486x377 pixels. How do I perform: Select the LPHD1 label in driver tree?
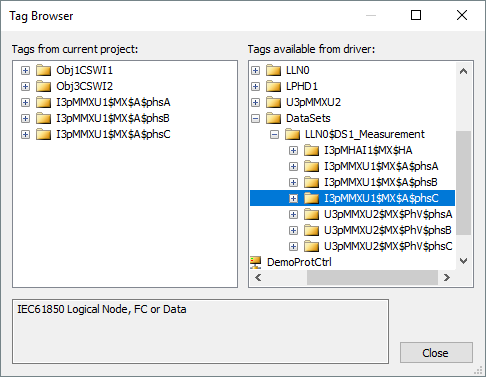[302, 87]
